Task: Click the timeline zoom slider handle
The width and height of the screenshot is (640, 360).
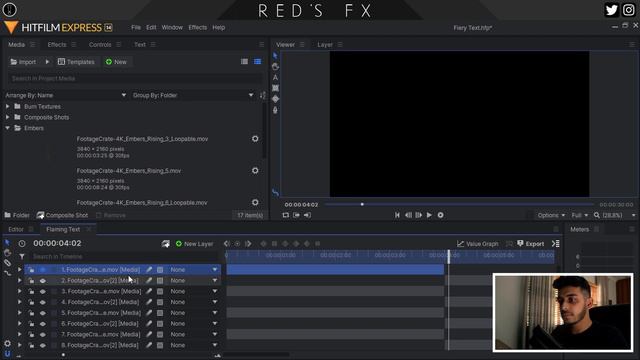Action: [x=63, y=355]
